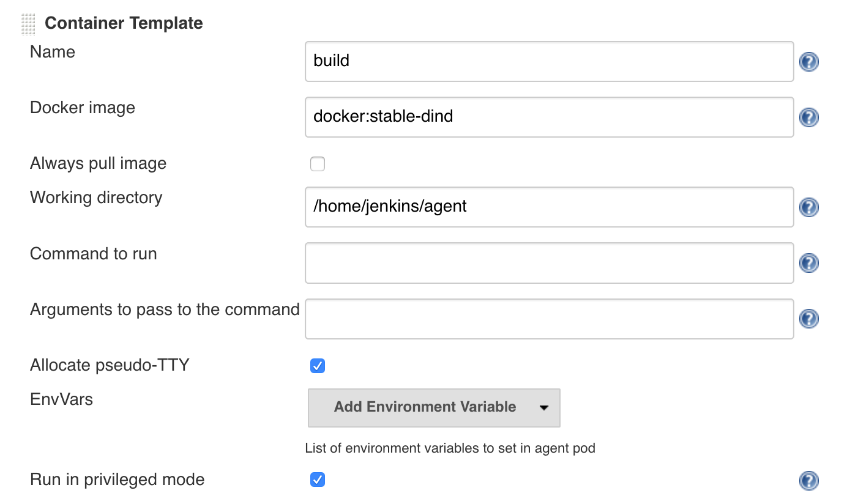Enable the Always pull image checkbox
The width and height of the screenshot is (858, 504).
coord(318,164)
